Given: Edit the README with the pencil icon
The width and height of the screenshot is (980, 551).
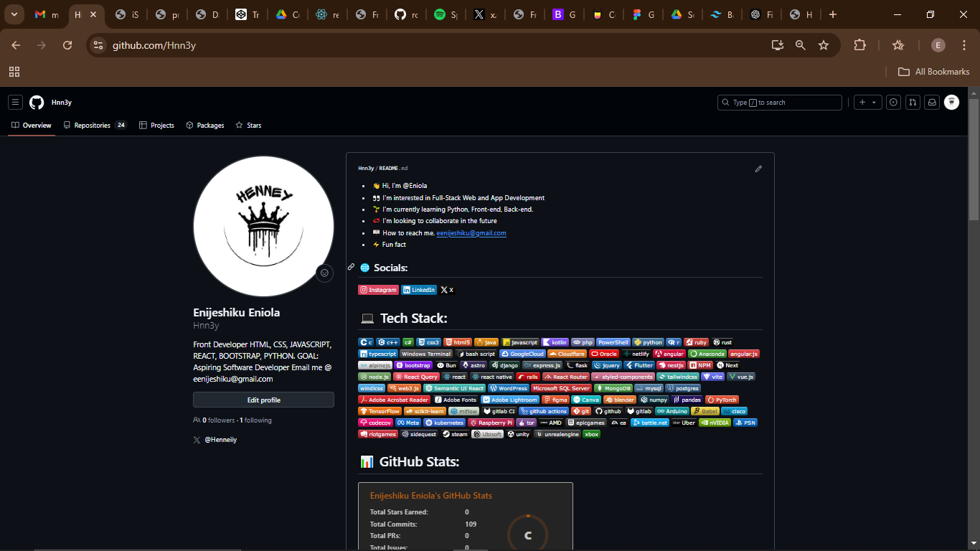Looking at the screenshot, I should click(758, 169).
